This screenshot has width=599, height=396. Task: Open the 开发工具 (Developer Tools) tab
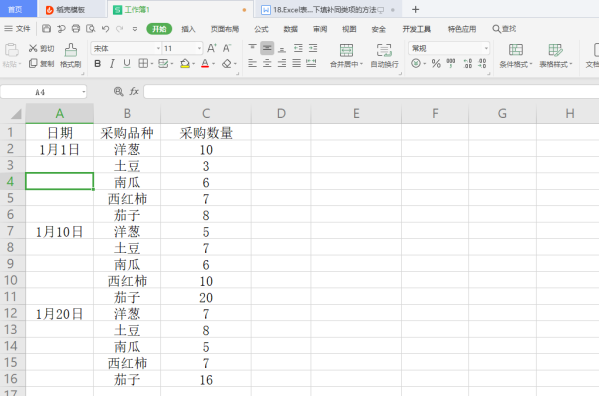[x=416, y=29]
